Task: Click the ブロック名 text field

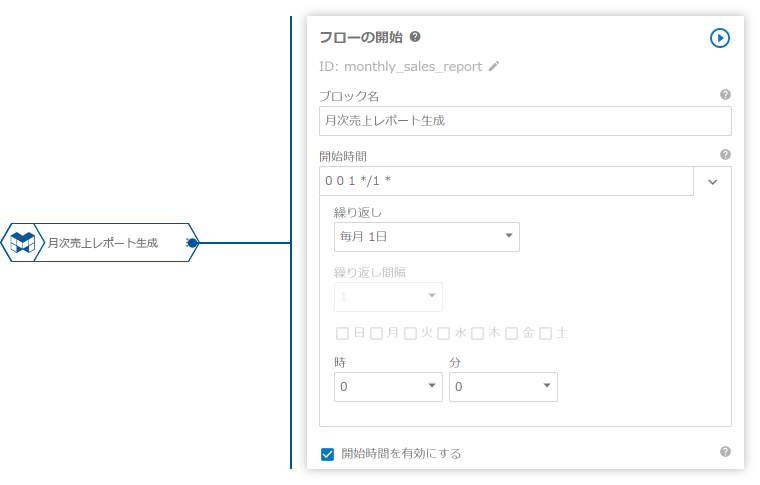Action: [525, 121]
